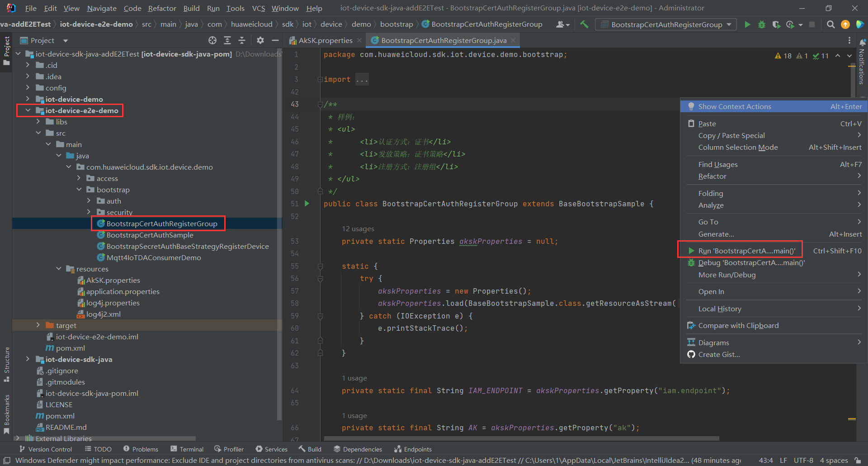The width and height of the screenshot is (868, 466).
Task: Click the tool windows quick-access icon in status bar
Action: (7, 460)
